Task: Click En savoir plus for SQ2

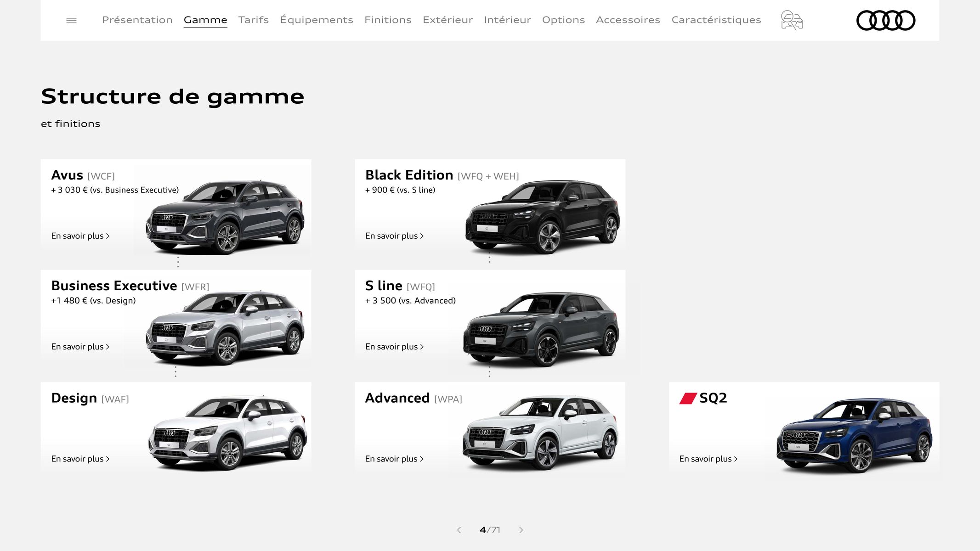Action: (x=708, y=459)
